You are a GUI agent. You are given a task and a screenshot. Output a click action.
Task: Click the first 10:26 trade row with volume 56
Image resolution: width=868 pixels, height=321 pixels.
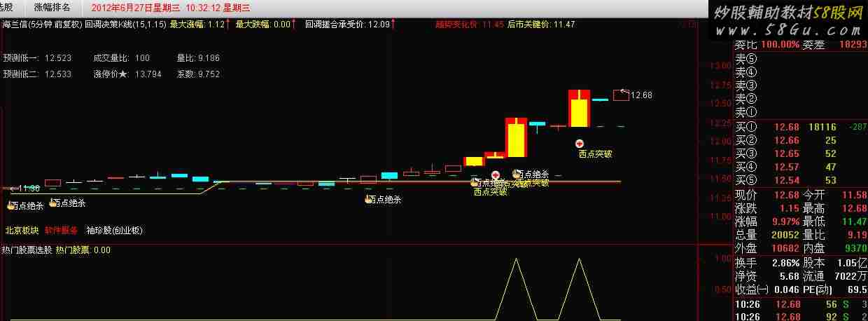click(801, 304)
